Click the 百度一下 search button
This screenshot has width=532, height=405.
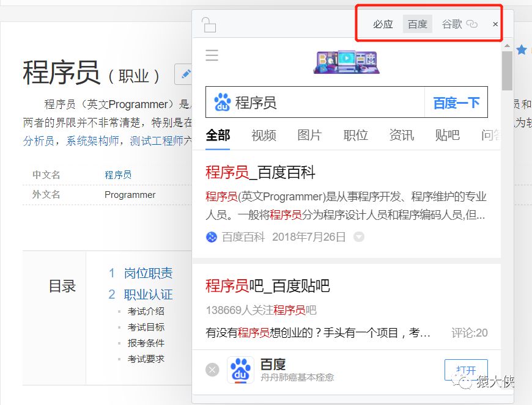click(456, 104)
